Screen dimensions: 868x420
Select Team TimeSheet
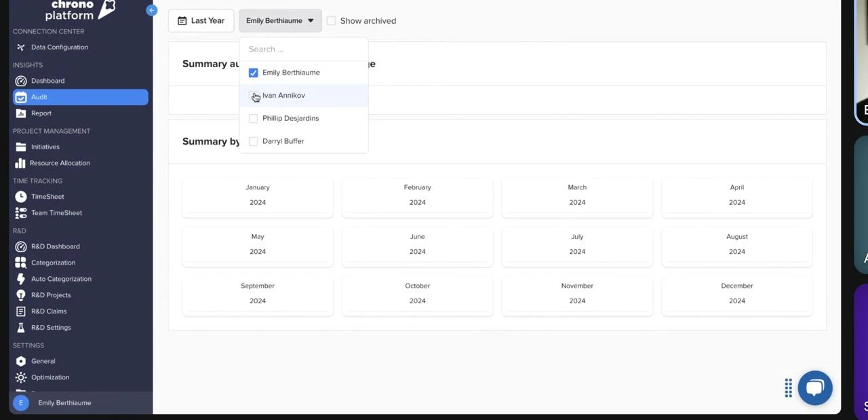pyautogui.click(x=56, y=212)
